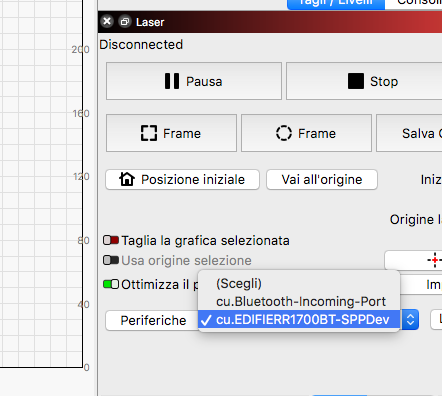This screenshot has height=396, width=442.
Task: Select (Scegli) option in port list
Action: [x=299, y=284]
